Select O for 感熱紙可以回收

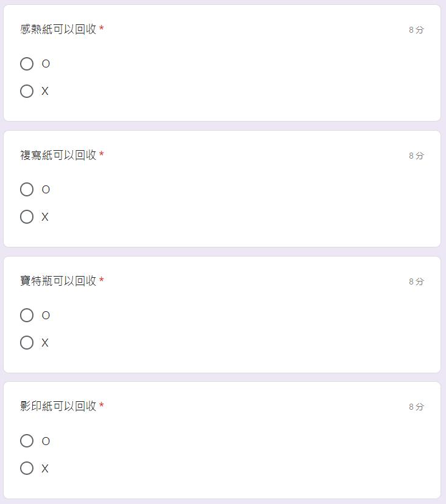[x=27, y=64]
